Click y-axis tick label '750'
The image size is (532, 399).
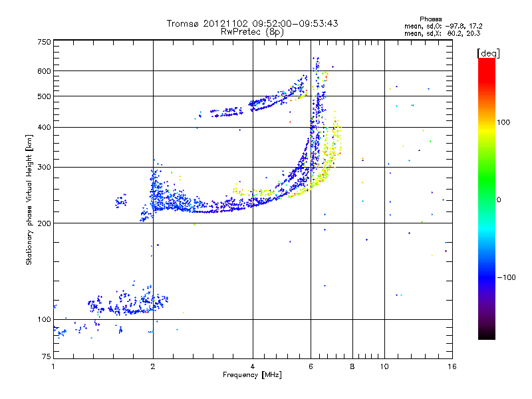pos(44,42)
